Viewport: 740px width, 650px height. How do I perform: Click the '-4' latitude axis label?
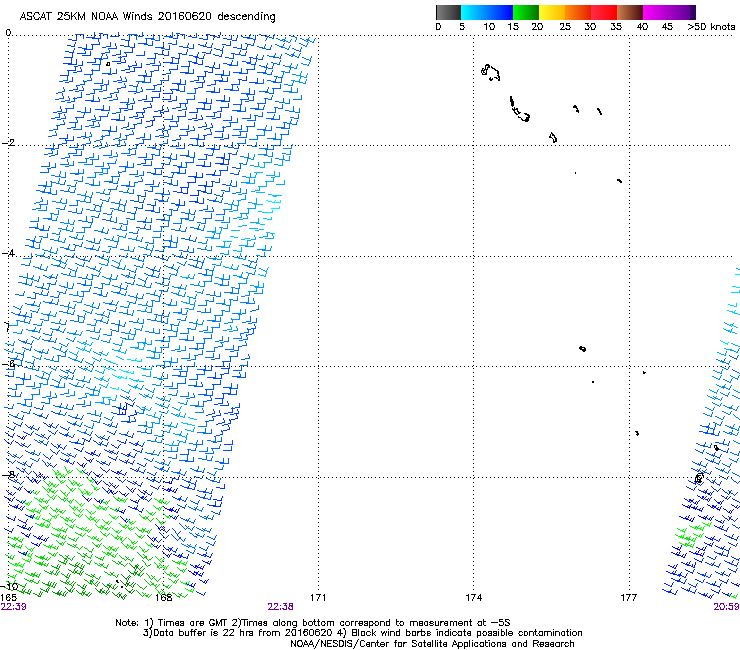(8, 253)
